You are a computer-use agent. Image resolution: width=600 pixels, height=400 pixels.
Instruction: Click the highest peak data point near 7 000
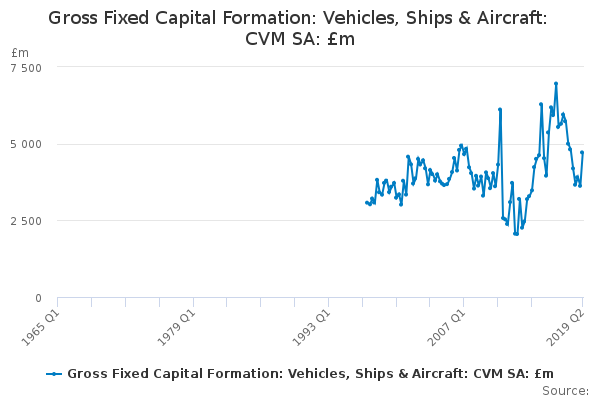tap(556, 83)
